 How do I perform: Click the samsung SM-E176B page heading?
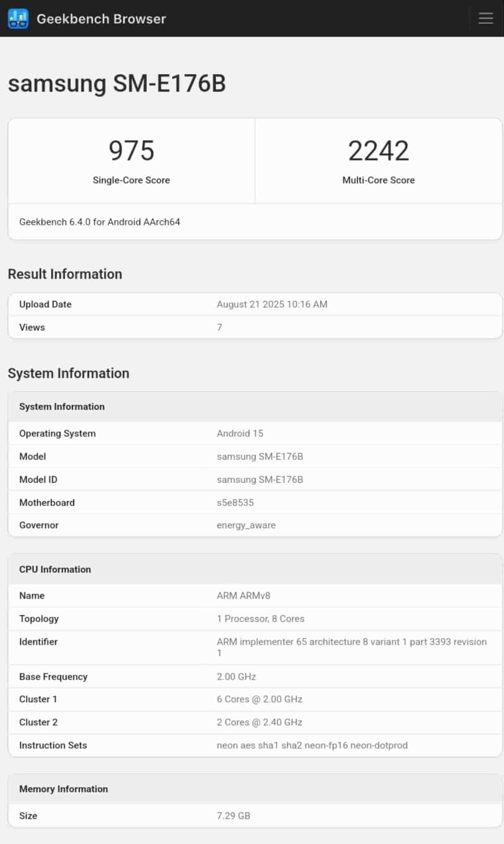coord(117,83)
